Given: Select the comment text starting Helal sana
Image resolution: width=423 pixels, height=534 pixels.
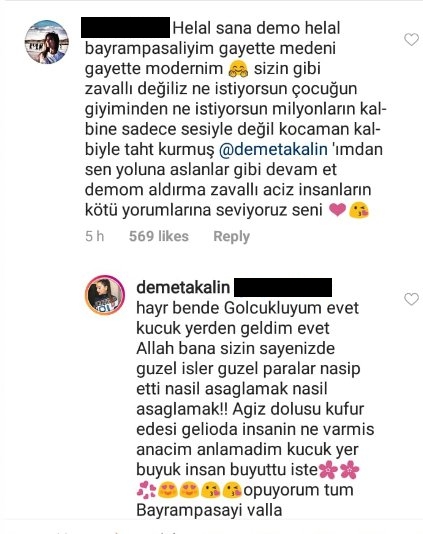Looking at the screenshot, I should (x=236, y=119).
